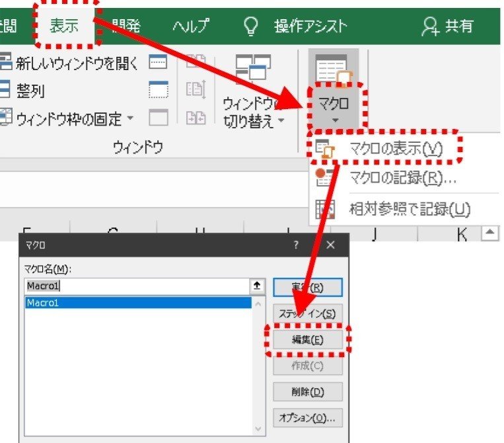Screen dimensions: 504x443
Task: Click the 整列 arrange windows command
Action: pos(22,91)
